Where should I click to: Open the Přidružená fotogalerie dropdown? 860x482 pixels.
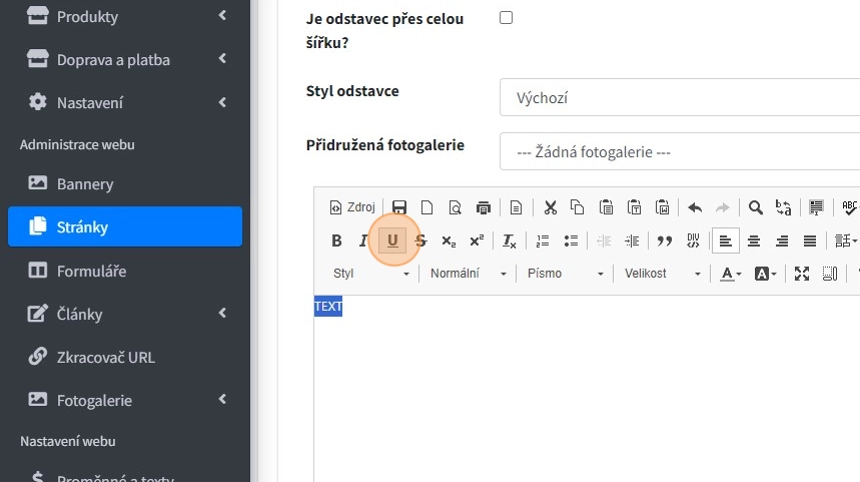point(680,153)
